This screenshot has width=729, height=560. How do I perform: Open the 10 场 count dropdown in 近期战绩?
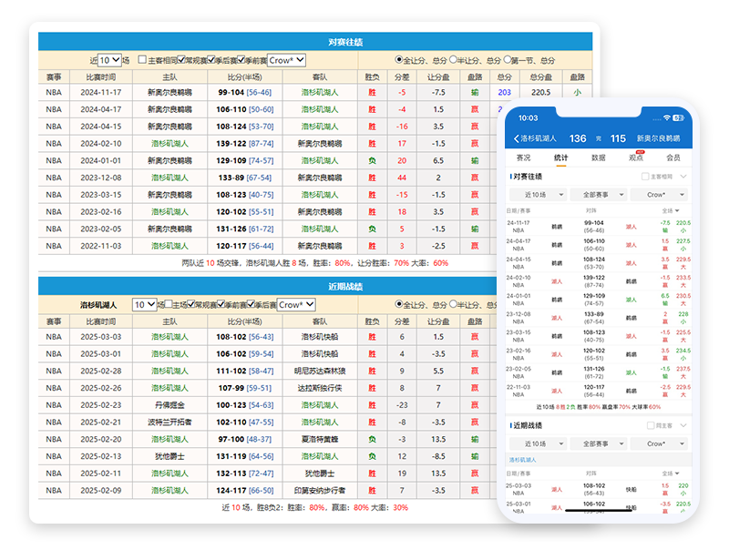[x=145, y=304]
